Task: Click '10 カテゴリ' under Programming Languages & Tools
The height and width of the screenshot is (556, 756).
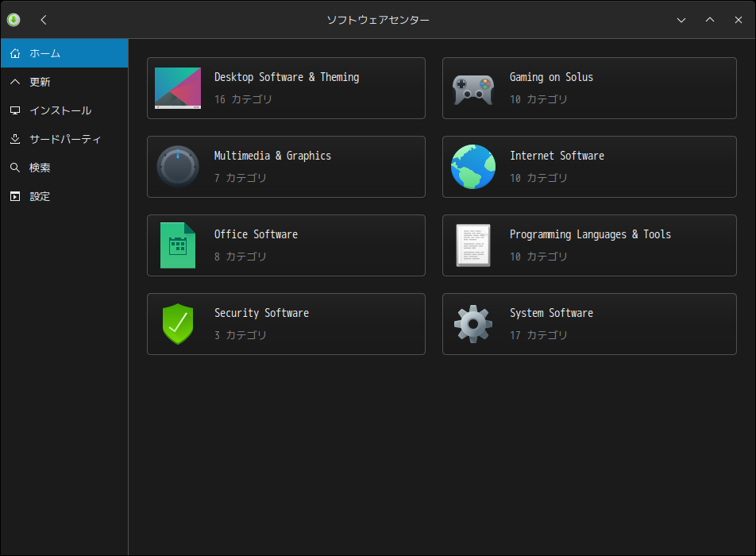Action: pos(538,257)
